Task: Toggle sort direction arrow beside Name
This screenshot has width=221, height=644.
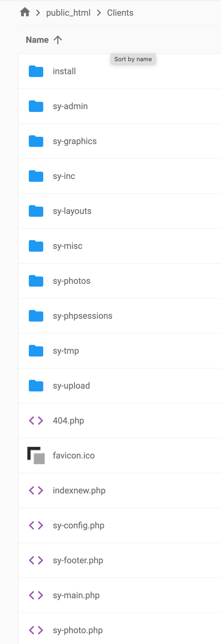Action: coord(58,40)
